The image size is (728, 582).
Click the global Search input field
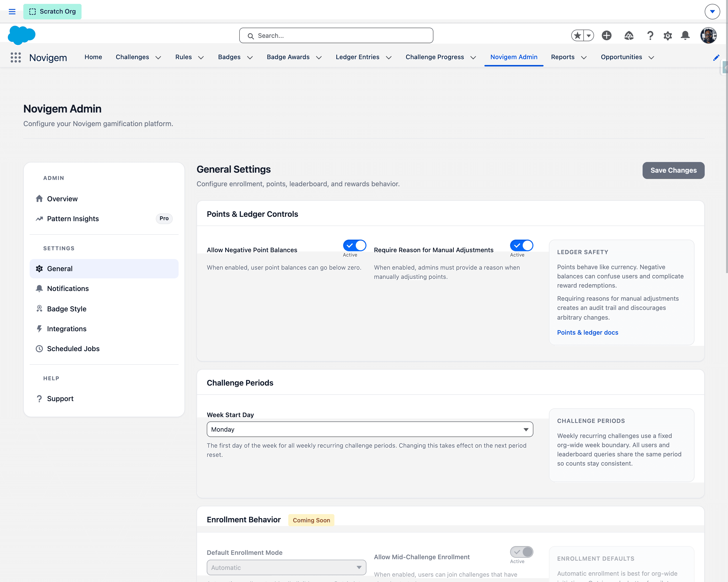click(336, 35)
